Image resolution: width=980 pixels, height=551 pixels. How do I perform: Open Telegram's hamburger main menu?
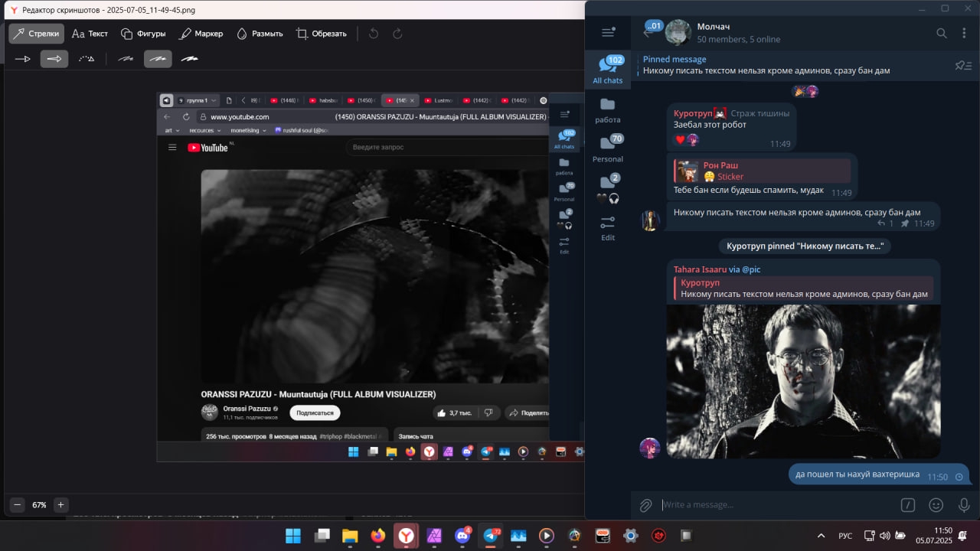608,32
